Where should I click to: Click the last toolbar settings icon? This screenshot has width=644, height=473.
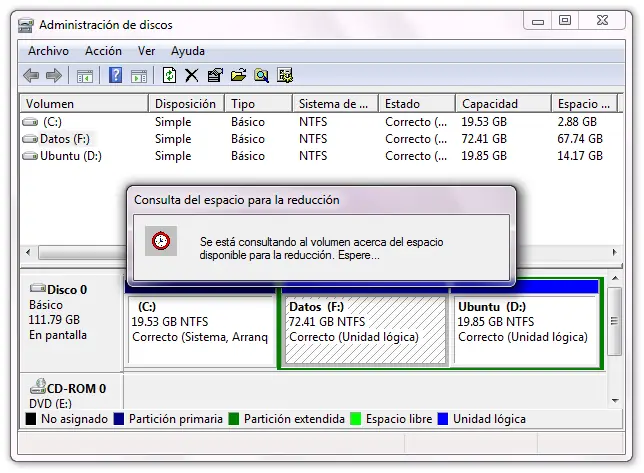pos(285,76)
